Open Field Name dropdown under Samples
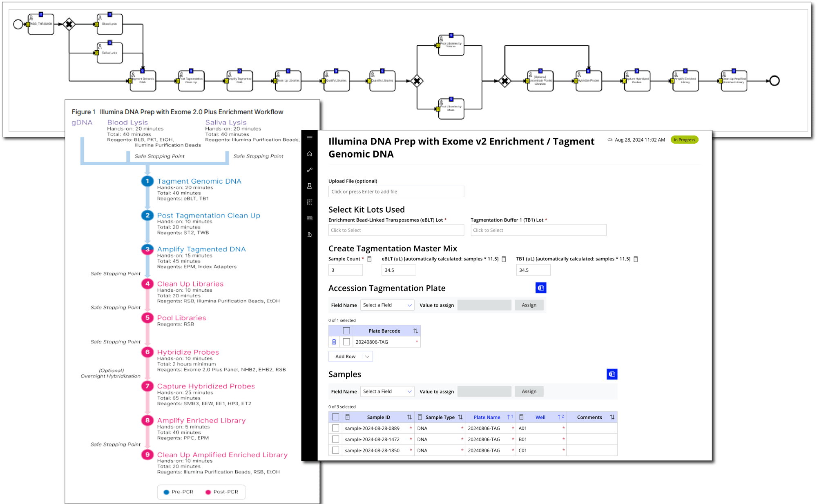 pos(387,391)
